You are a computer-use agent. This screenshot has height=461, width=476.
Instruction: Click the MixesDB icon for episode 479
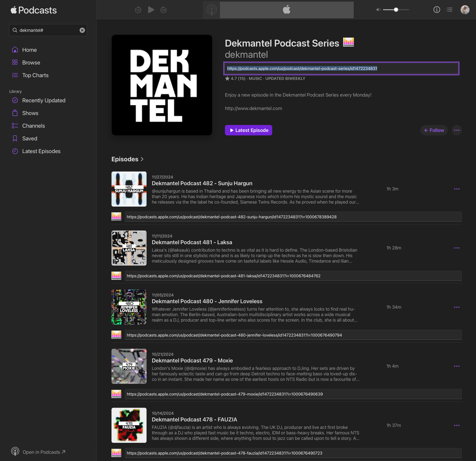tap(116, 394)
